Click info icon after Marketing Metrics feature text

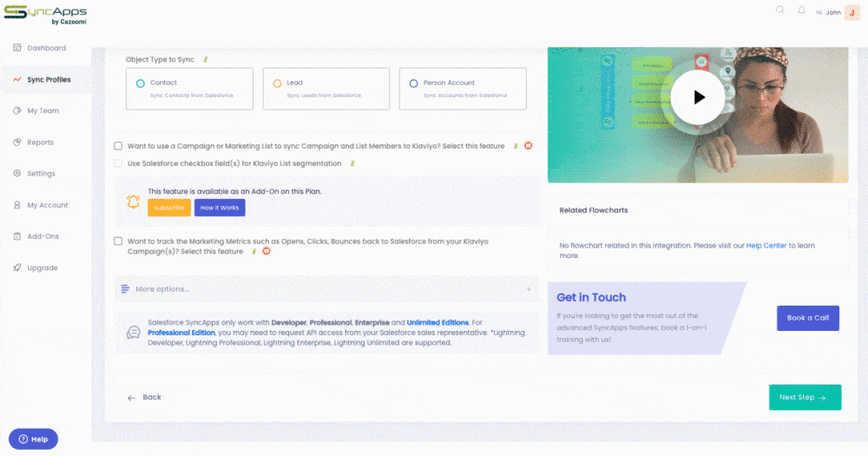(x=254, y=251)
